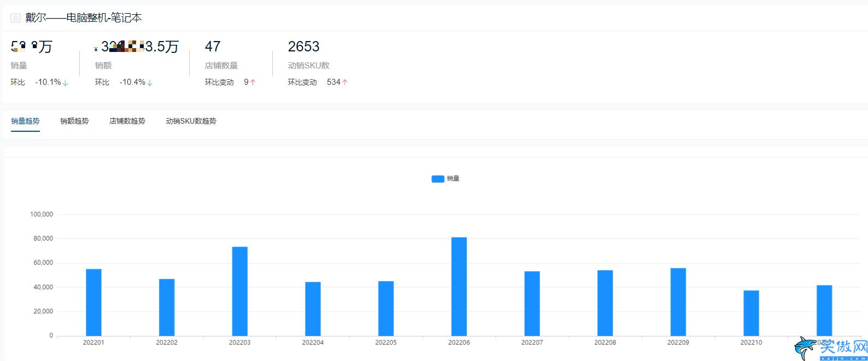Open the 销额趋势 tab

[74, 121]
